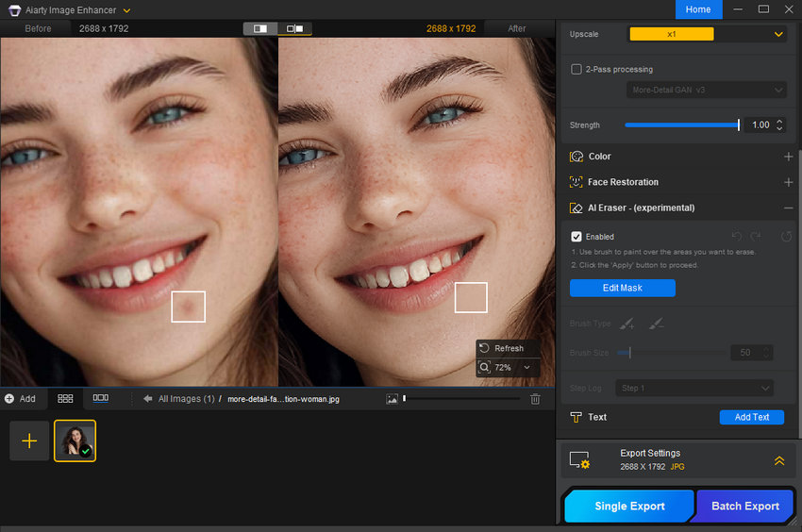Uncheck the AI Eraser Enabled checkbox
Viewport: 802px width, 532px height.
[576, 237]
